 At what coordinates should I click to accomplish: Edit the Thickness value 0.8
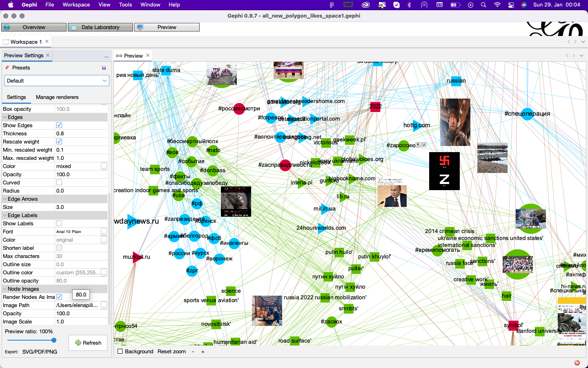81,133
